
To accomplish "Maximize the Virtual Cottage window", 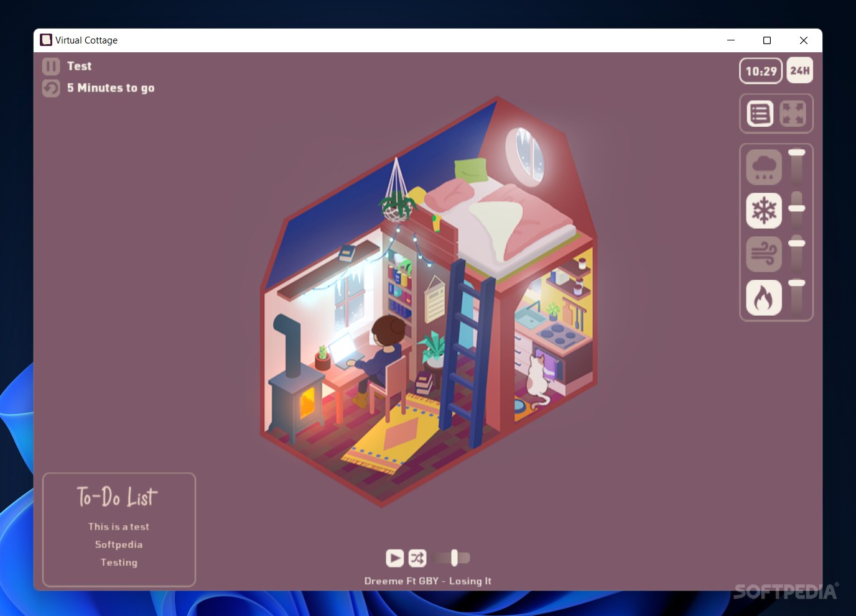I will [x=767, y=40].
